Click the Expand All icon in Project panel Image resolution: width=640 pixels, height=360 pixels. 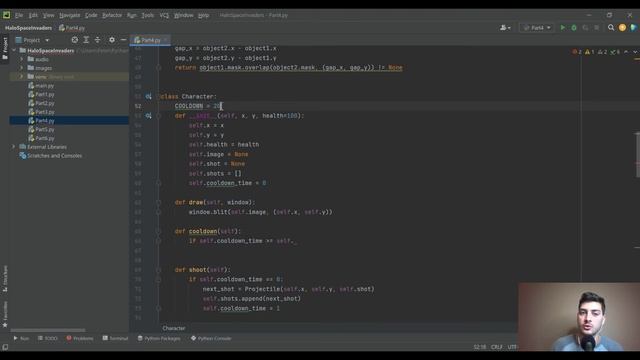86,40
